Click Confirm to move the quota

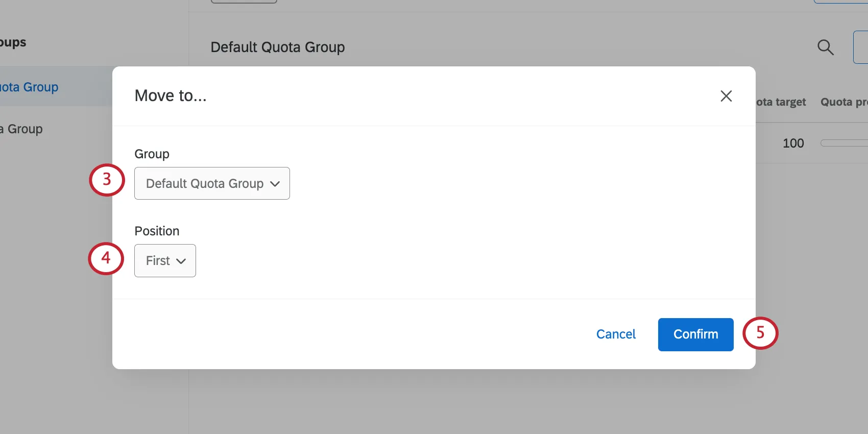click(x=695, y=334)
